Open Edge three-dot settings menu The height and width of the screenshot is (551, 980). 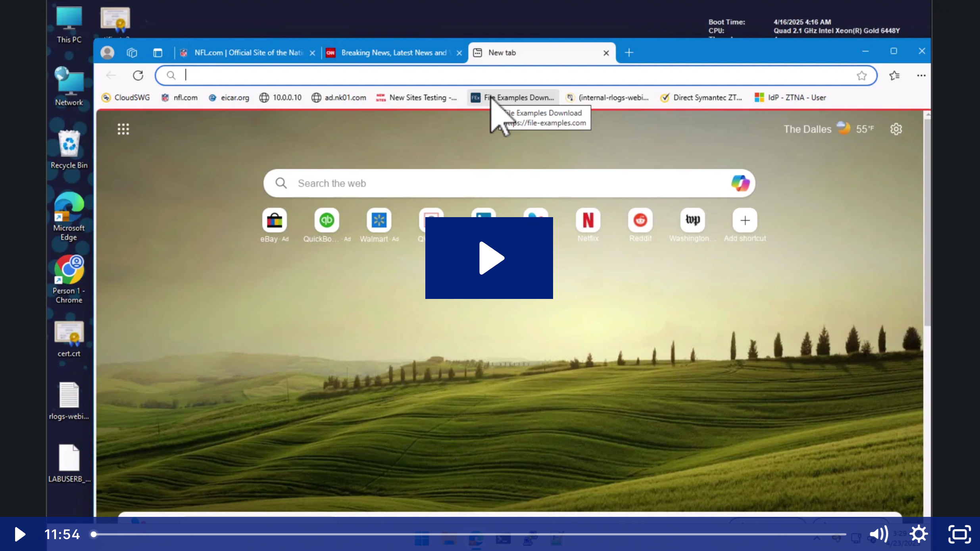click(x=921, y=75)
